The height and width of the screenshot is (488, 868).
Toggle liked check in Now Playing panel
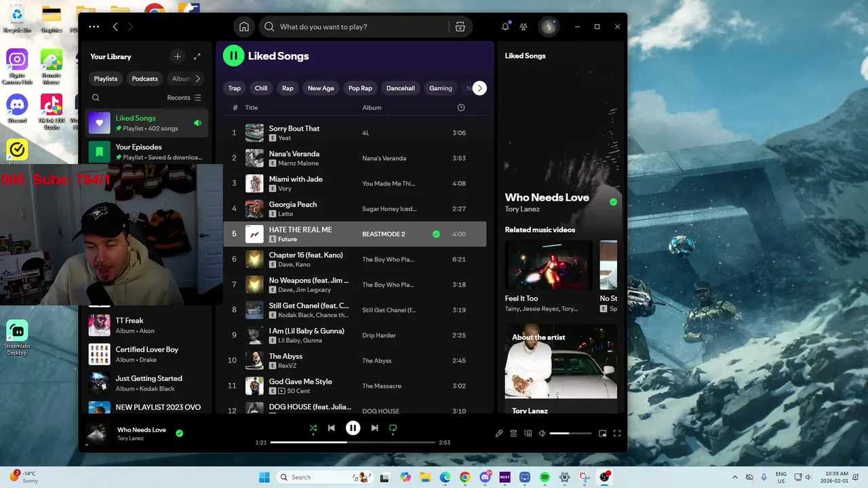click(613, 202)
